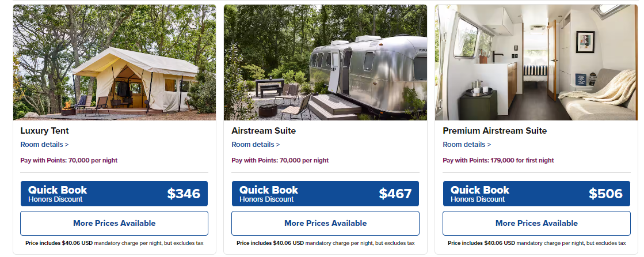
Task: Quick Book Premium Airstream Suite for $506
Action: pyautogui.click(x=536, y=194)
